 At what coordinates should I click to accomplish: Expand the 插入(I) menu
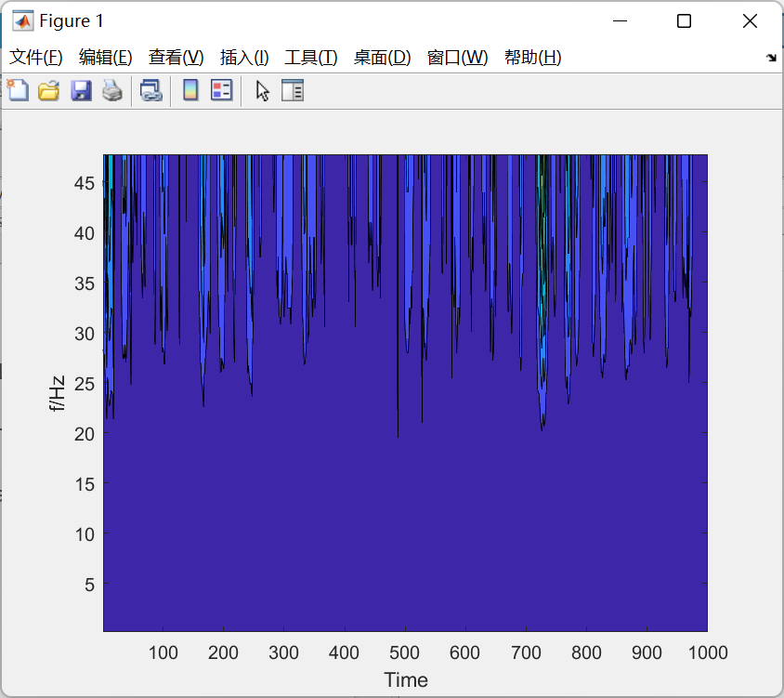[x=244, y=58]
